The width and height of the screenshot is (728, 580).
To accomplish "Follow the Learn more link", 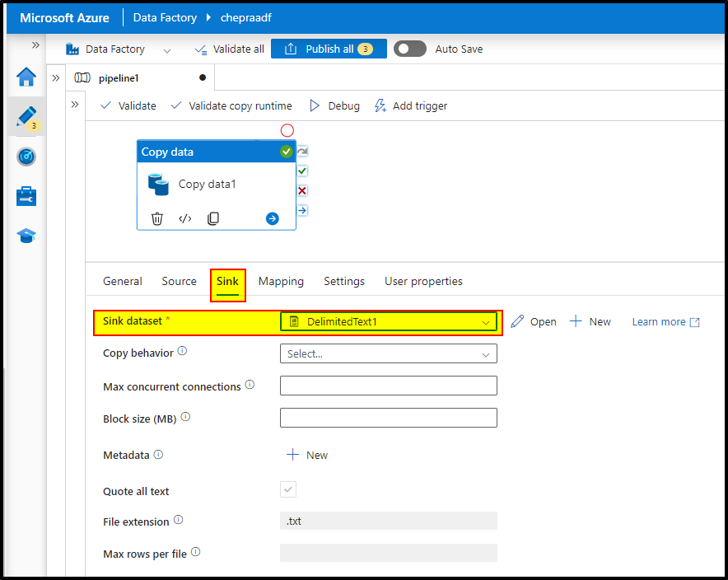I will tap(665, 322).
